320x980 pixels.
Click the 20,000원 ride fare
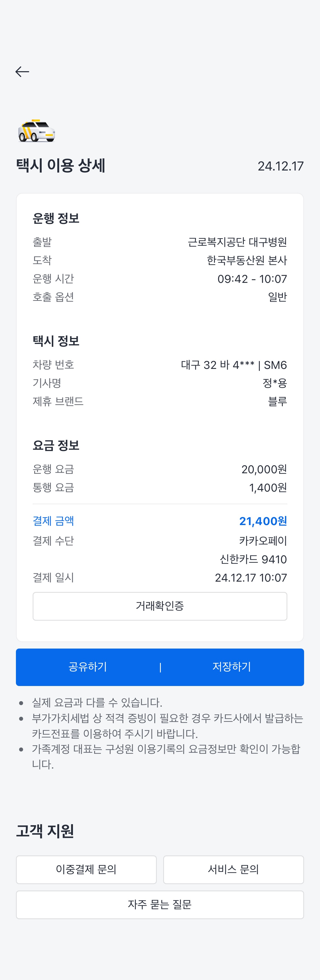click(264, 469)
